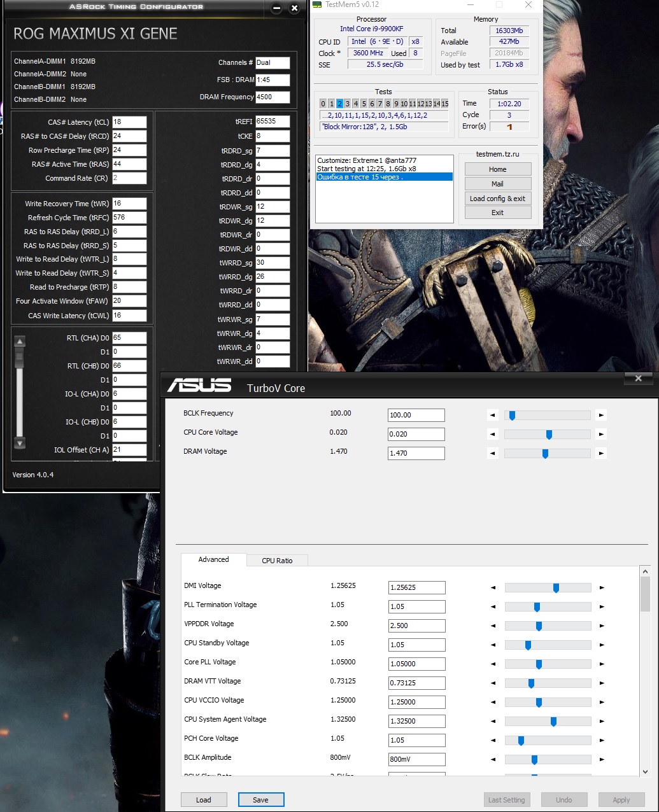The height and width of the screenshot is (812, 659).
Task: Click the tWRRD_sg value field
Action: [x=273, y=262]
